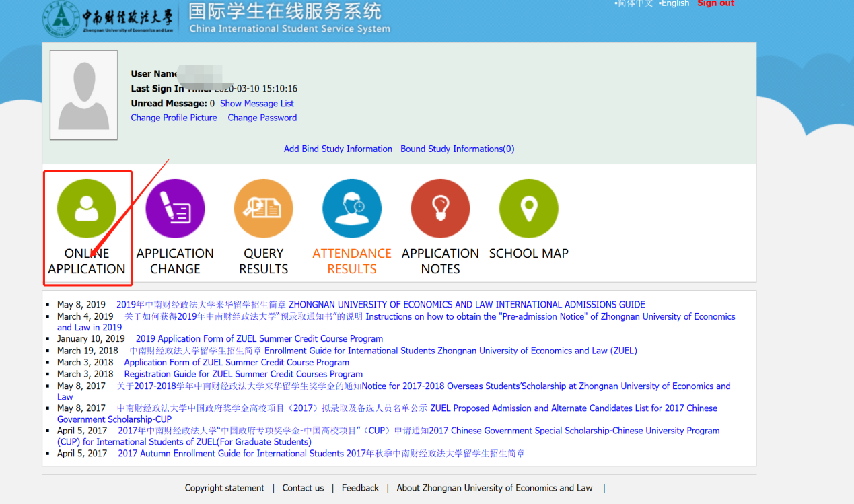Click the Change Password link

click(x=262, y=118)
